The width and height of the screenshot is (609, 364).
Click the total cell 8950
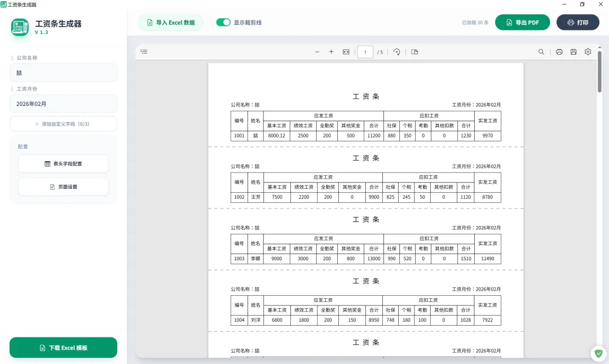pos(374,320)
